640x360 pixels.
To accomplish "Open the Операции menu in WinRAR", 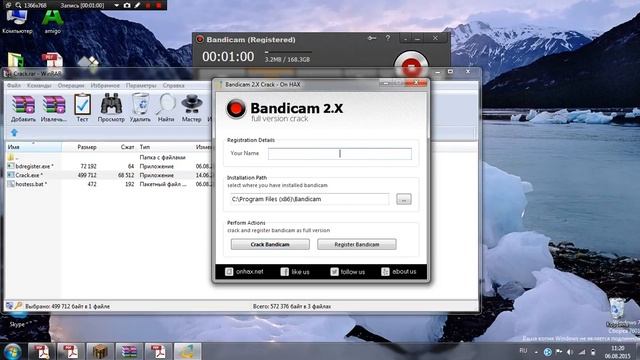I will pyautogui.click(x=71, y=85).
